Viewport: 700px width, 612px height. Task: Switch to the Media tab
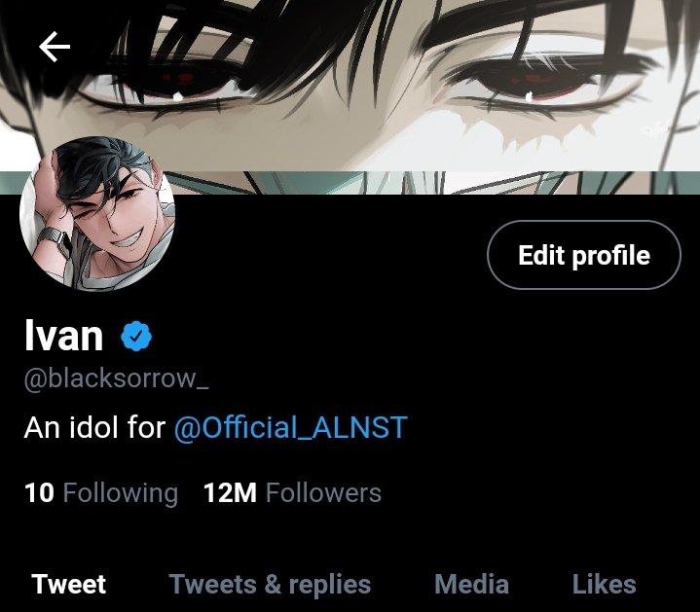tap(472, 584)
